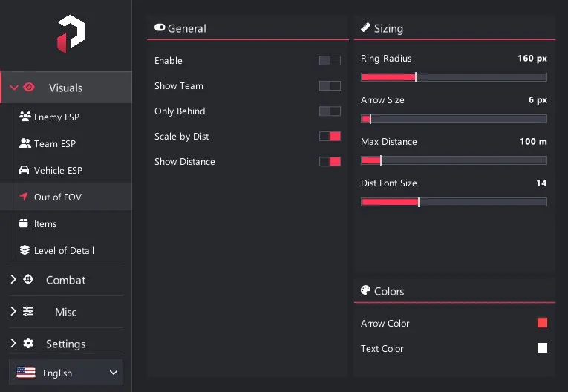Open the English language dropdown
This screenshot has height=392, width=568.
click(x=66, y=373)
